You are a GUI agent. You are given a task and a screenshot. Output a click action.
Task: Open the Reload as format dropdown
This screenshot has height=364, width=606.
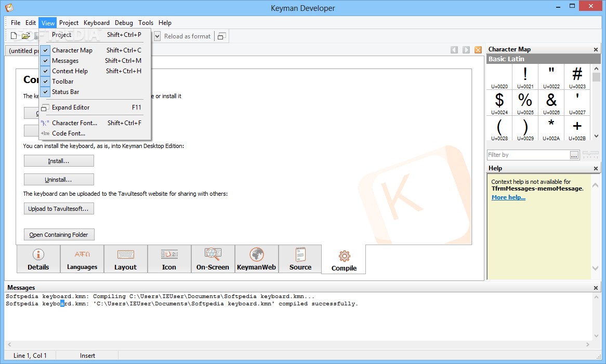157,36
